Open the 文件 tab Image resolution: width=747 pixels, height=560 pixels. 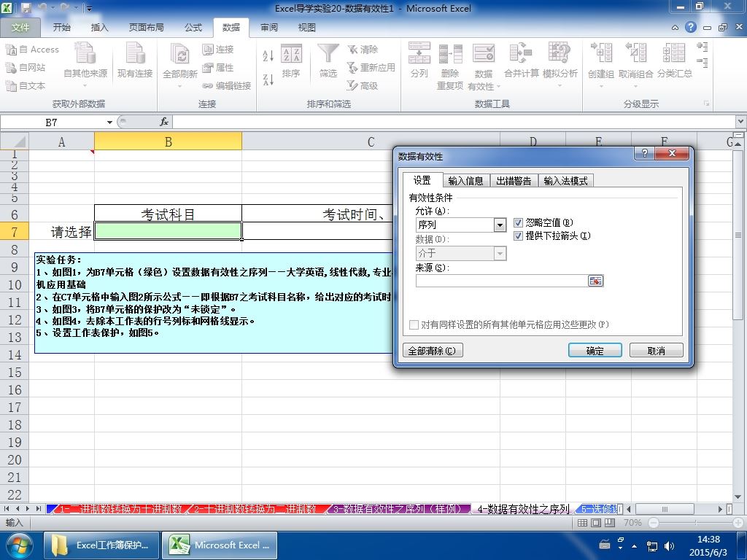pos(20,28)
